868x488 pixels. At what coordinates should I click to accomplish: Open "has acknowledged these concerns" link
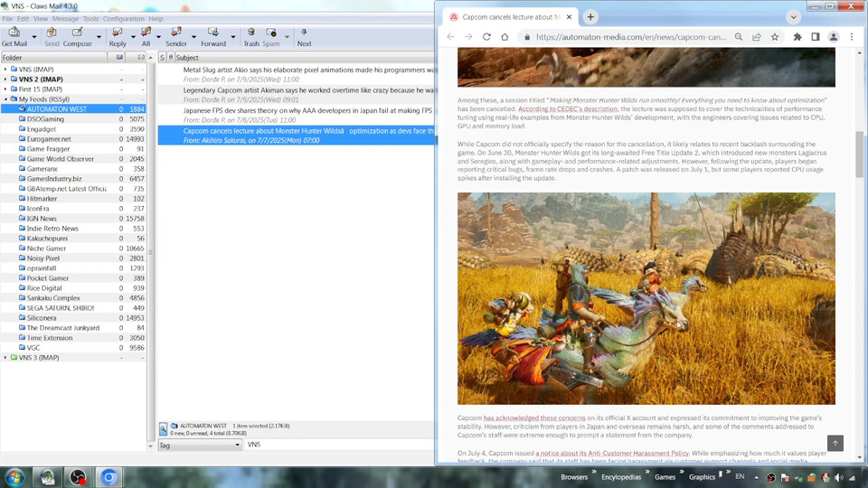point(534,418)
